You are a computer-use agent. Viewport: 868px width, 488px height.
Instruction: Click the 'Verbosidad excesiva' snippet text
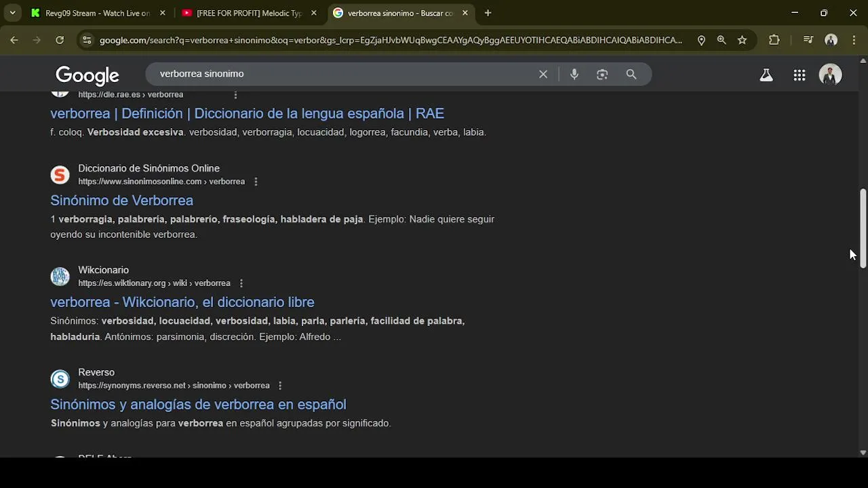(x=136, y=132)
